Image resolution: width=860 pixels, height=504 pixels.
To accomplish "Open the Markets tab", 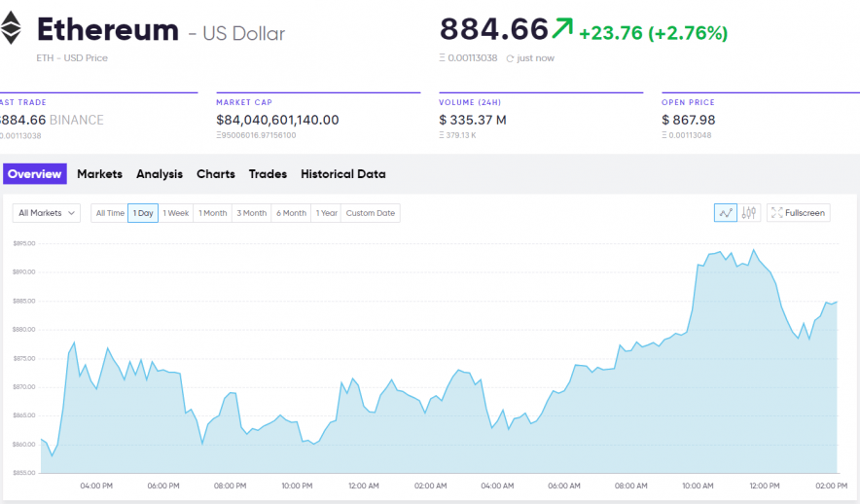I will click(x=99, y=174).
